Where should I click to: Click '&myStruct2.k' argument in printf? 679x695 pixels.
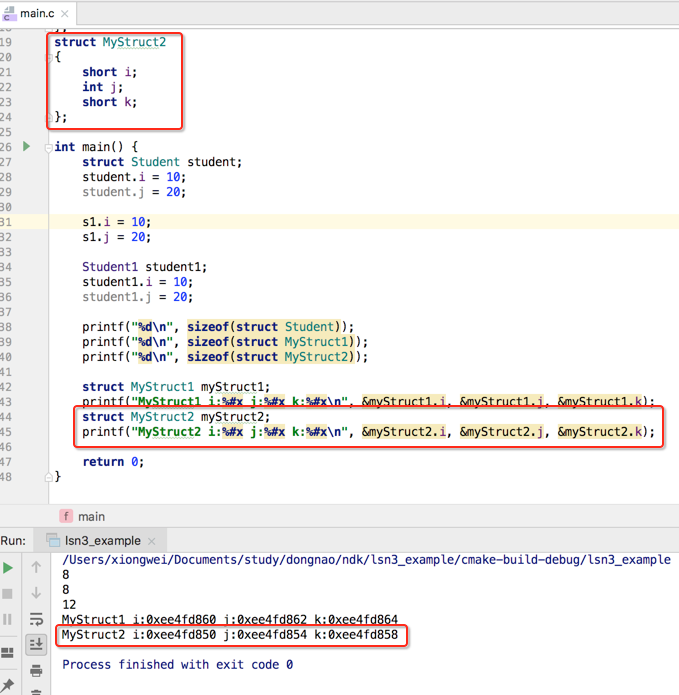600,432
